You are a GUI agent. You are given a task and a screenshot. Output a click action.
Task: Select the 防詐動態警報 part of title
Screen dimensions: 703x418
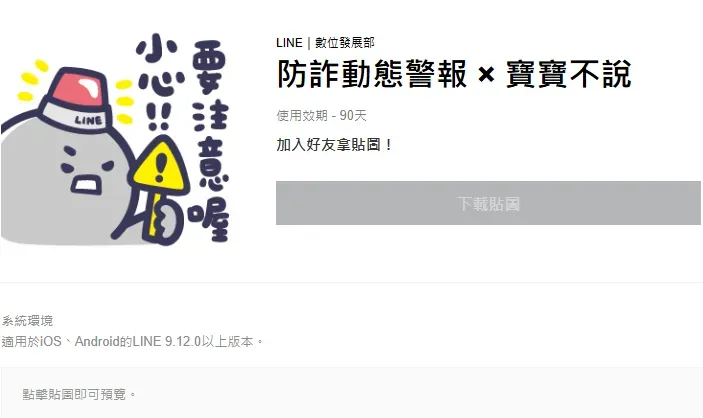pyautogui.click(x=372, y=74)
